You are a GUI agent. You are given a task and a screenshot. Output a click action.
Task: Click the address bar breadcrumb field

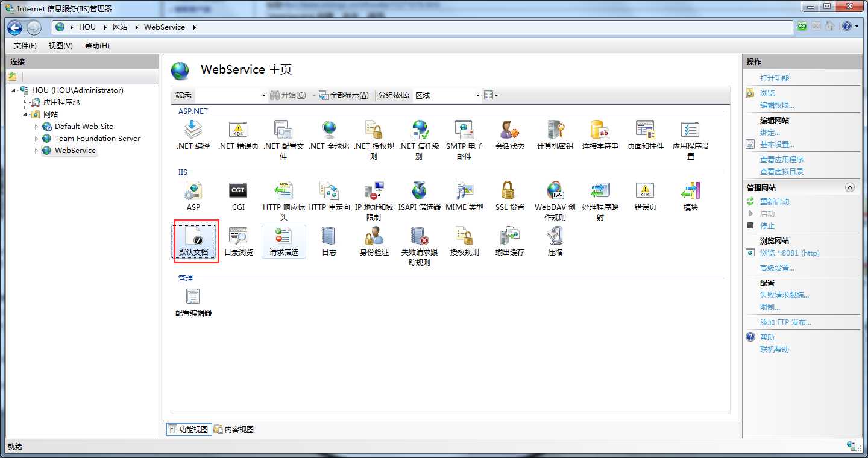pyautogui.click(x=423, y=27)
